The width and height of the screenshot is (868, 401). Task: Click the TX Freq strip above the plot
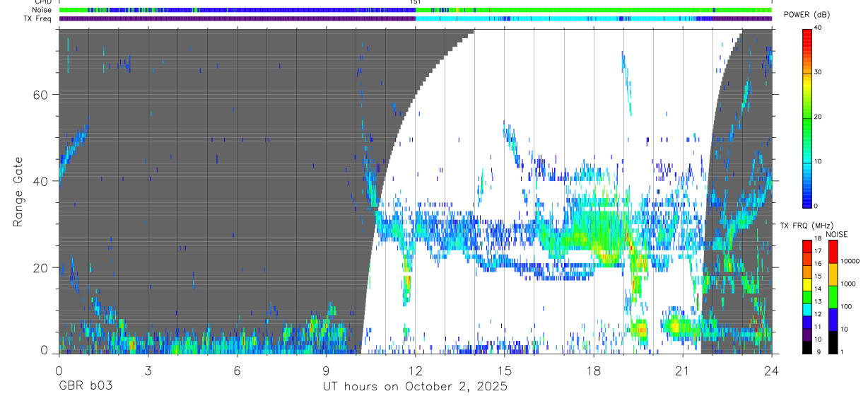click(x=415, y=19)
